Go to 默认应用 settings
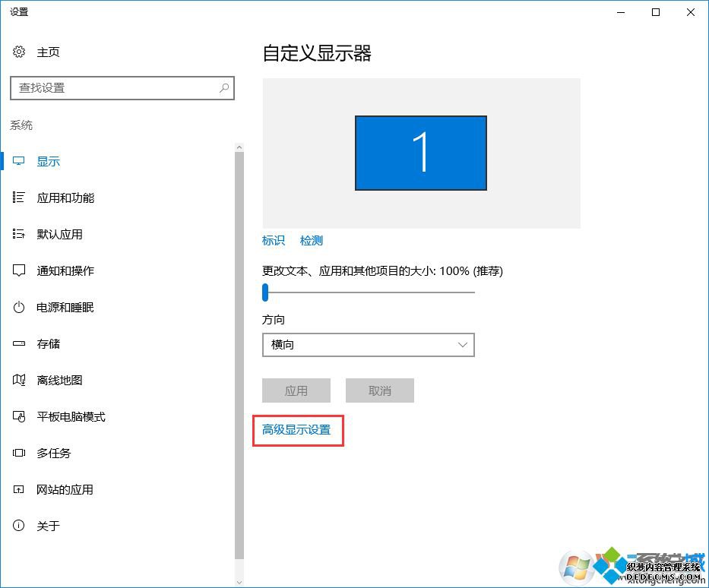The image size is (709, 588). [60, 234]
